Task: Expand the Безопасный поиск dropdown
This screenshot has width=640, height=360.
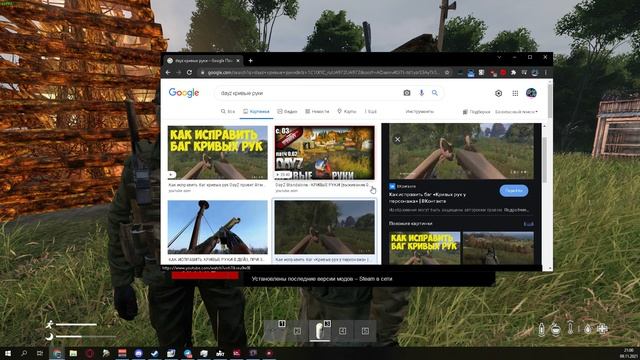Action: [516, 111]
